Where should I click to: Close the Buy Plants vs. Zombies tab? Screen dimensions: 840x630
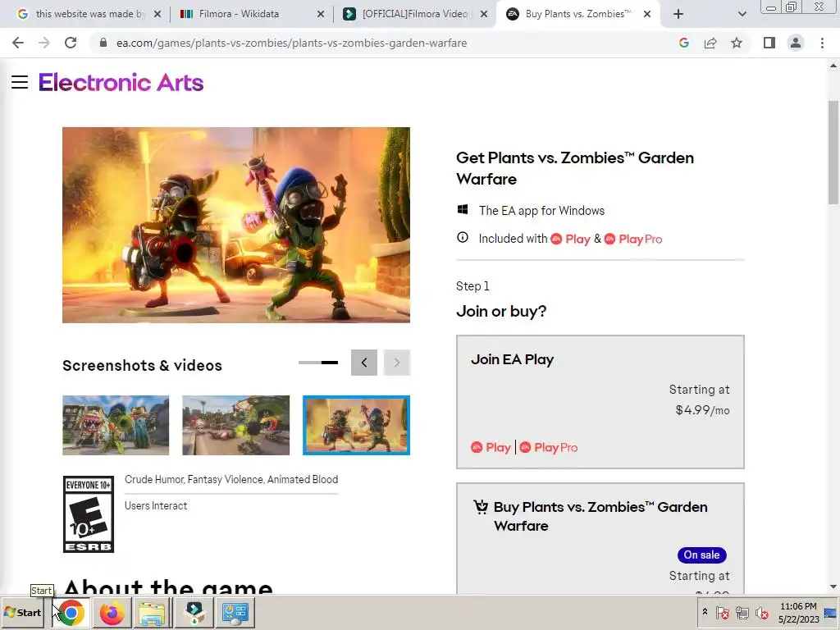point(647,14)
